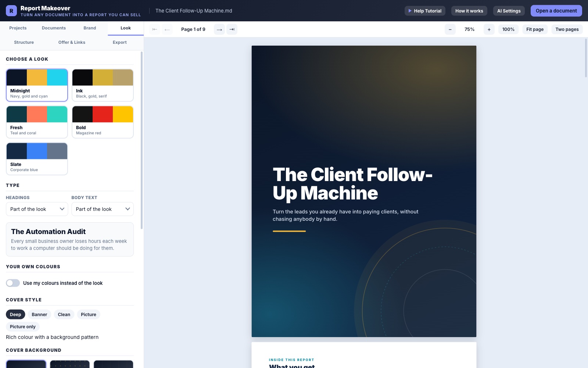Select the third cover background thumbnail
This screenshot has height=368, width=588.
(113, 364)
